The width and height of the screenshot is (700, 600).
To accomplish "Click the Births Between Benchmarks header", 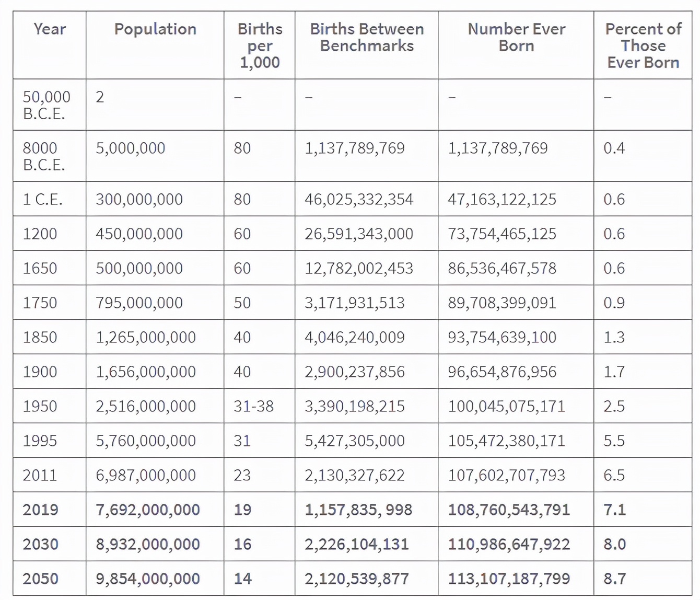I will point(367,37).
